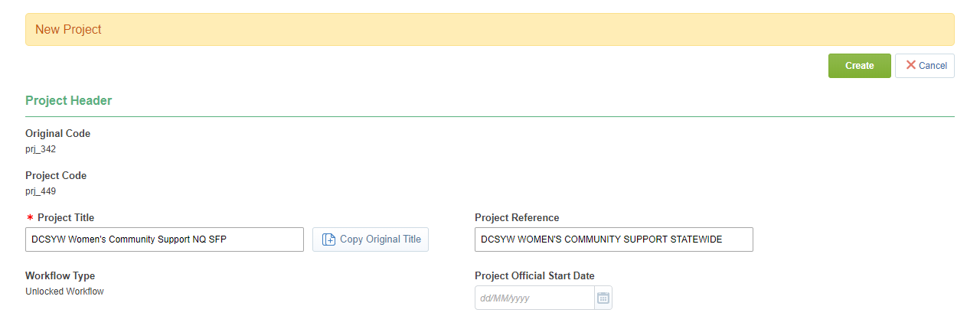This screenshot has width=980, height=316.
Task: Click the Workflow Type label
Action: [60, 276]
